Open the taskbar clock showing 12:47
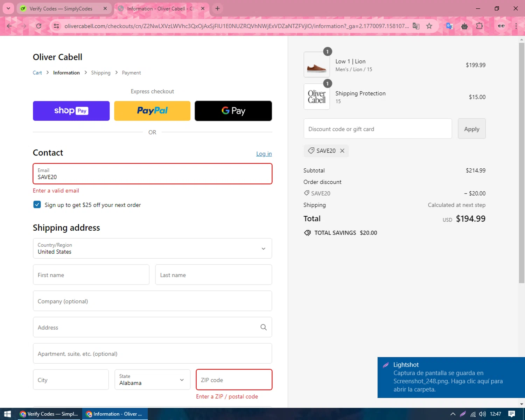Image resolution: width=525 pixels, height=420 pixels. [496, 414]
